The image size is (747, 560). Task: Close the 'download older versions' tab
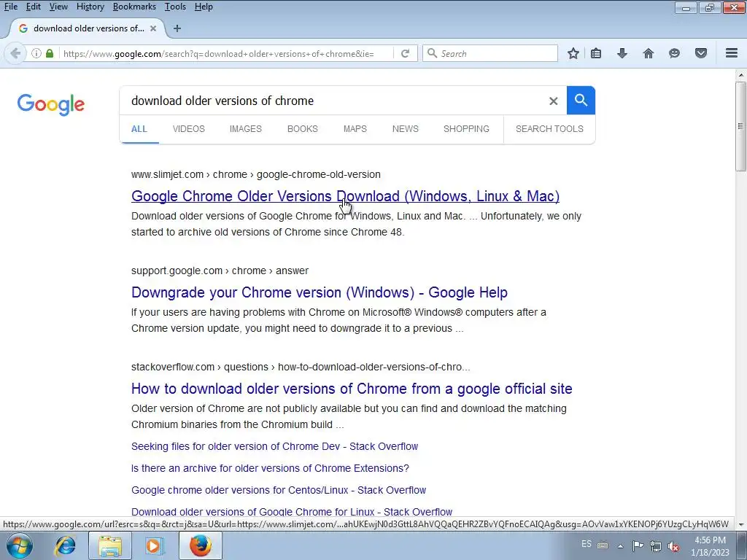153,28
